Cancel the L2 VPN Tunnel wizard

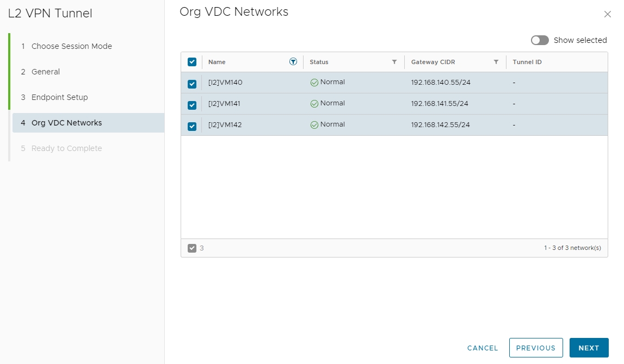483,348
